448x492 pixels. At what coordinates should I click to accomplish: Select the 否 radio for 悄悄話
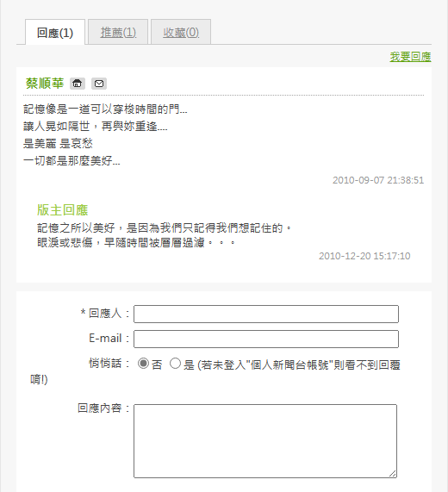point(143,364)
